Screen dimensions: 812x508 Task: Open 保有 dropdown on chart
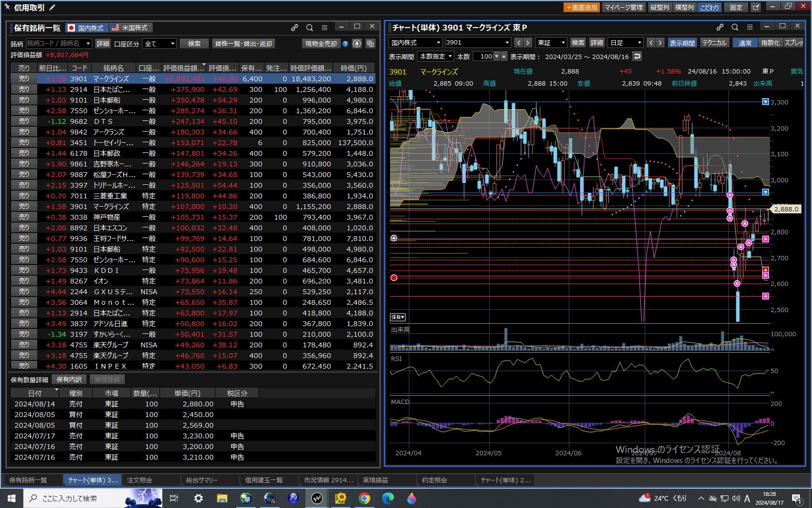click(398, 317)
